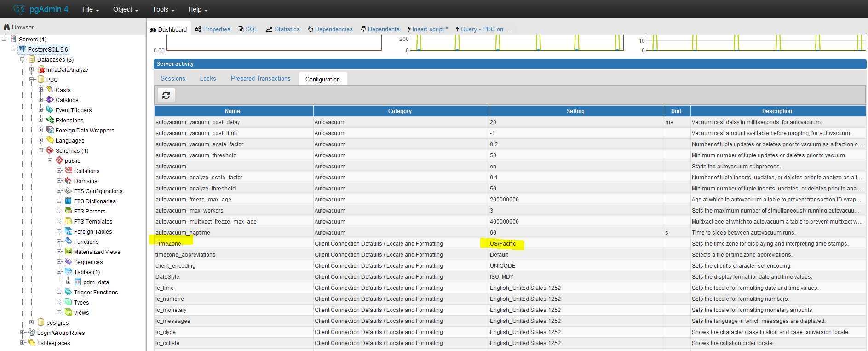Click the refresh configuration button
The image size is (868, 351).
pos(166,95)
